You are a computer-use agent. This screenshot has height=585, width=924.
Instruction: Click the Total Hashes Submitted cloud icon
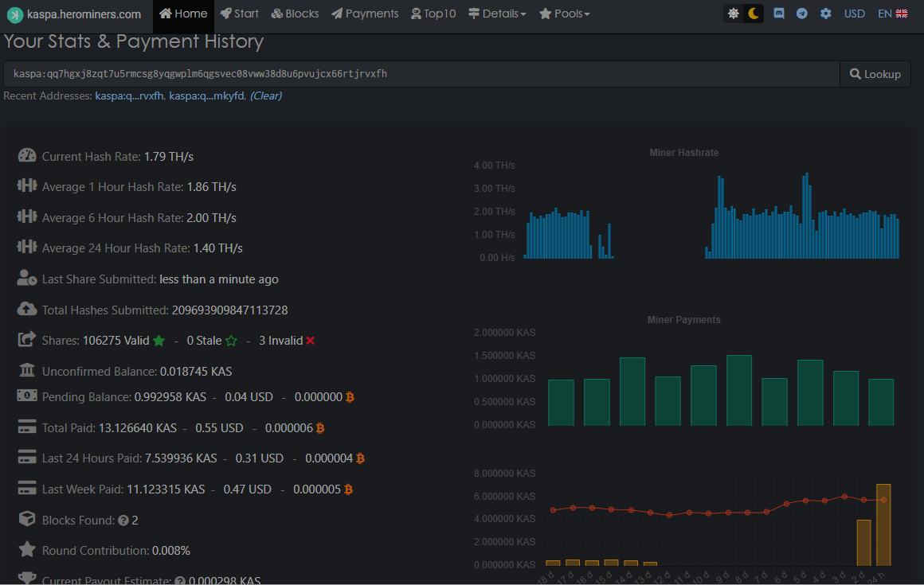tap(26, 308)
